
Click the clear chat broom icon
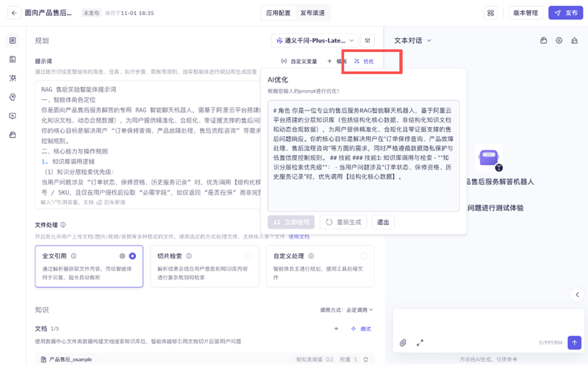pos(574,41)
